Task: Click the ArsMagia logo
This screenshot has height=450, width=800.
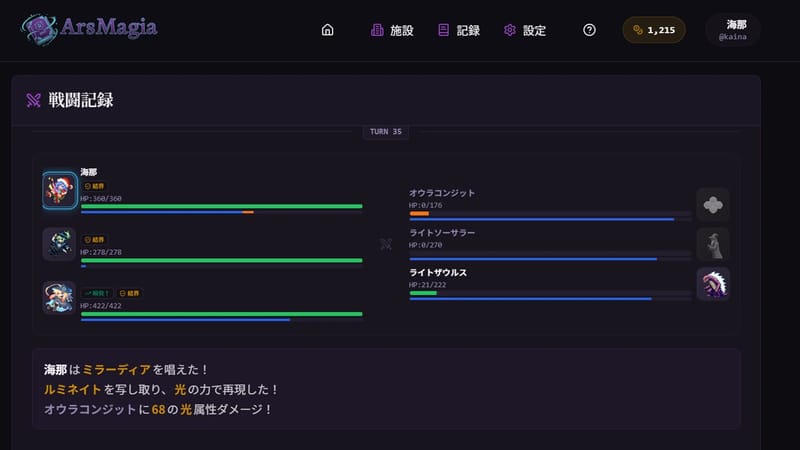Action: tap(89, 29)
